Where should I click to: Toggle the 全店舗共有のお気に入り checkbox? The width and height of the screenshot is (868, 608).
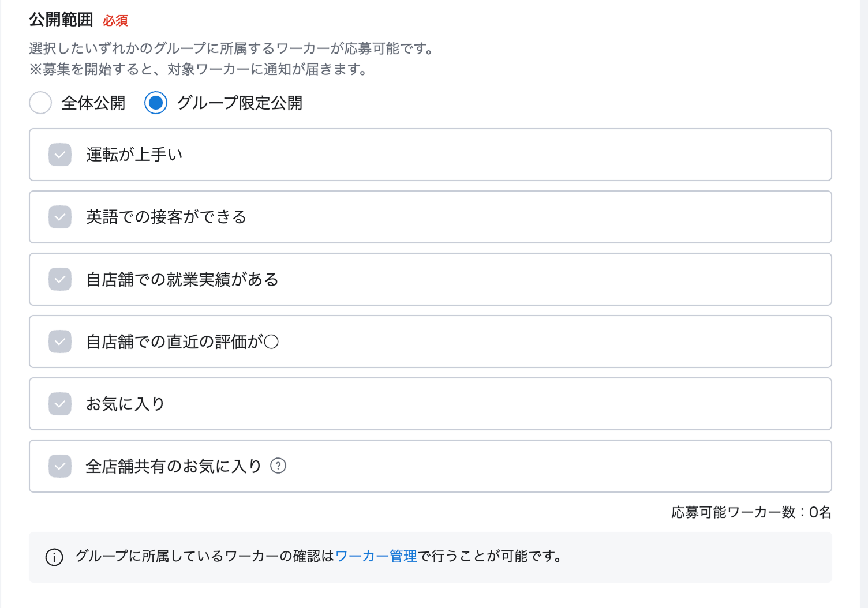tap(60, 466)
